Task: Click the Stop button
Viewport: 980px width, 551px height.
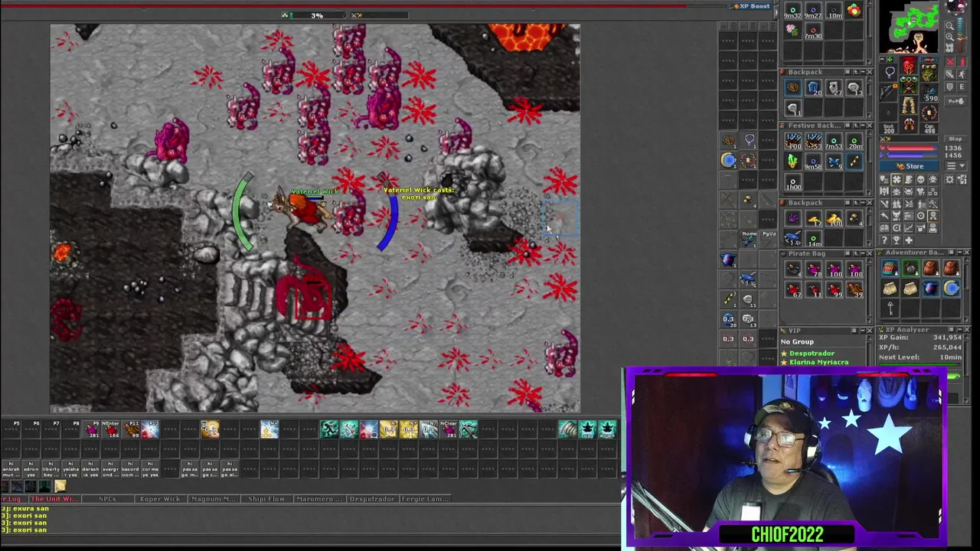Action: coord(955,139)
